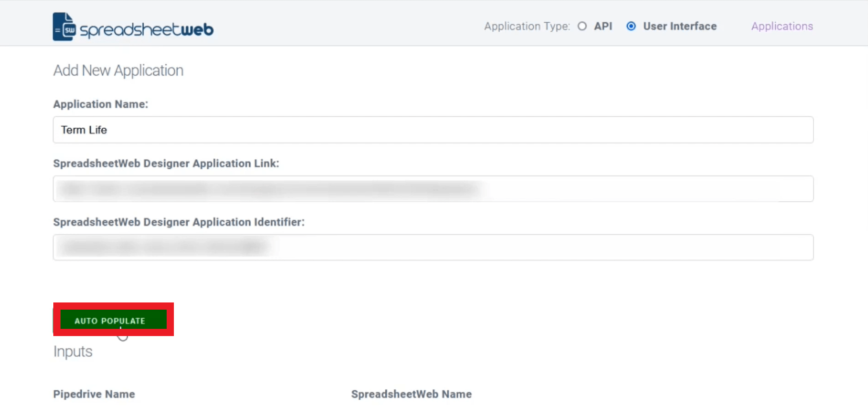Image resolution: width=868 pixels, height=410 pixels.
Task: Select the User Interface radio button
Action: point(631,26)
